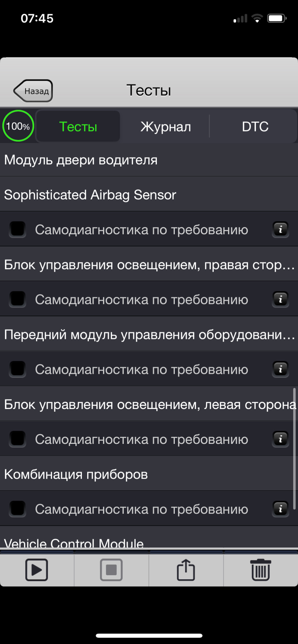Tap the trash delete icon

point(261,570)
